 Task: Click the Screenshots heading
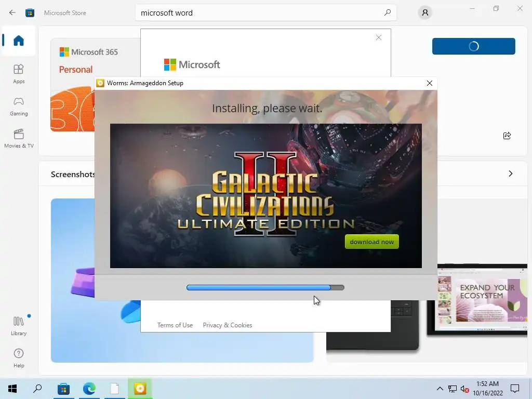[73, 174]
